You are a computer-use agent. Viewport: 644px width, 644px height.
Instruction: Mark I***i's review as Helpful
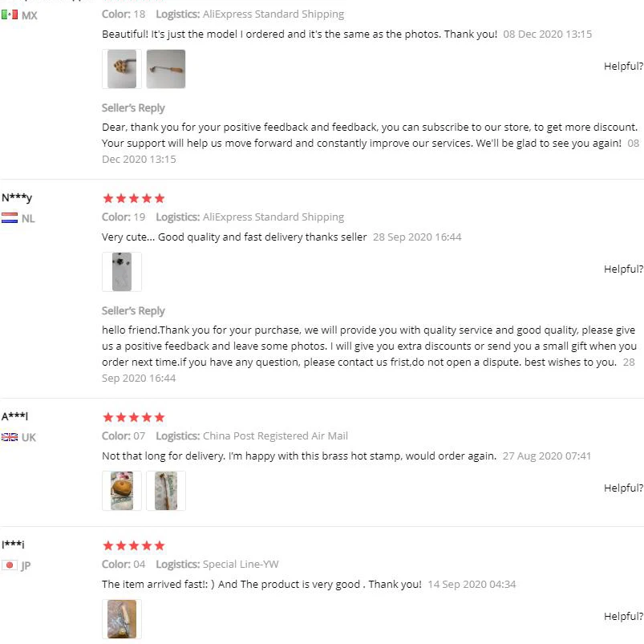623,617
